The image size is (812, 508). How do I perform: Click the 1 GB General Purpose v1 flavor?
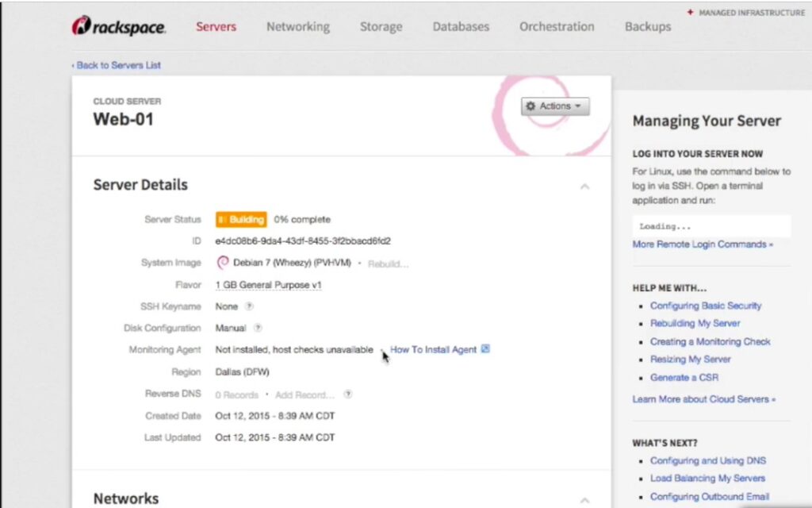pyautogui.click(x=268, y=285)
